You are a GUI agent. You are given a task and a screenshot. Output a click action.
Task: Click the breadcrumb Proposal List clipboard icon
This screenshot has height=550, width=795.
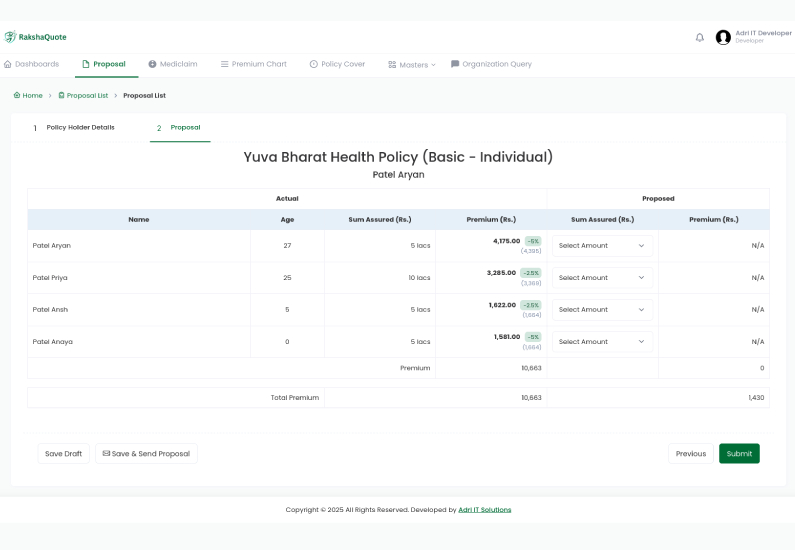(x=61, y=95)
